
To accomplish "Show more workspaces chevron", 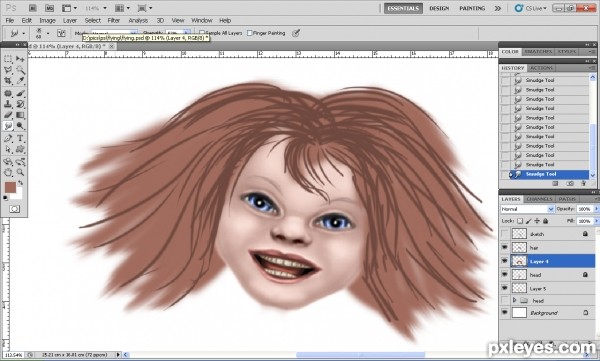I will [x=497, y=8].
